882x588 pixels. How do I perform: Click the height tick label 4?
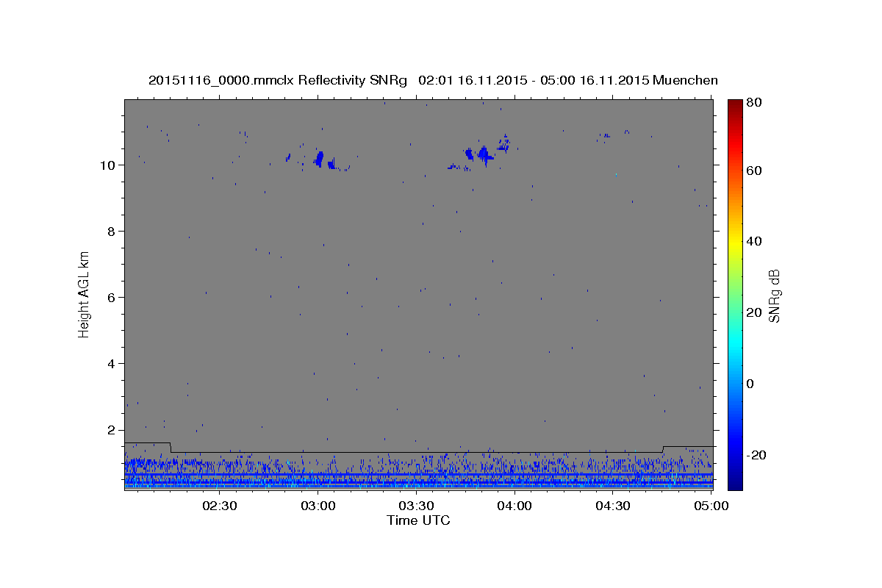pyautogui.click(x=110, y=363)
